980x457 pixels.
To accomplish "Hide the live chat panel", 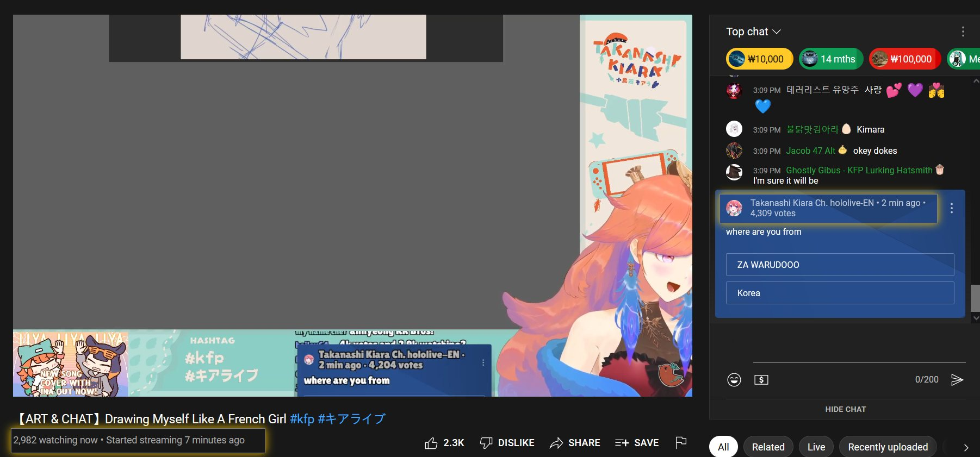I will point(845,409).
